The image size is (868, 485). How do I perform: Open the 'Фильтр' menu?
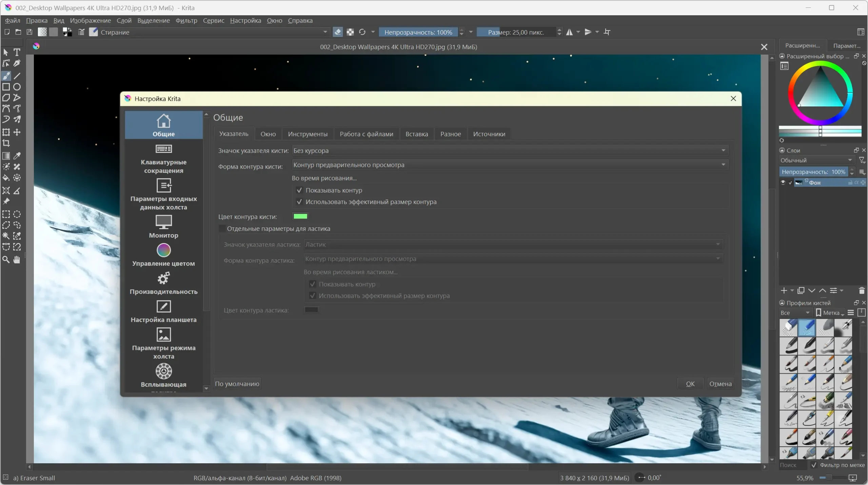[186, 21]
